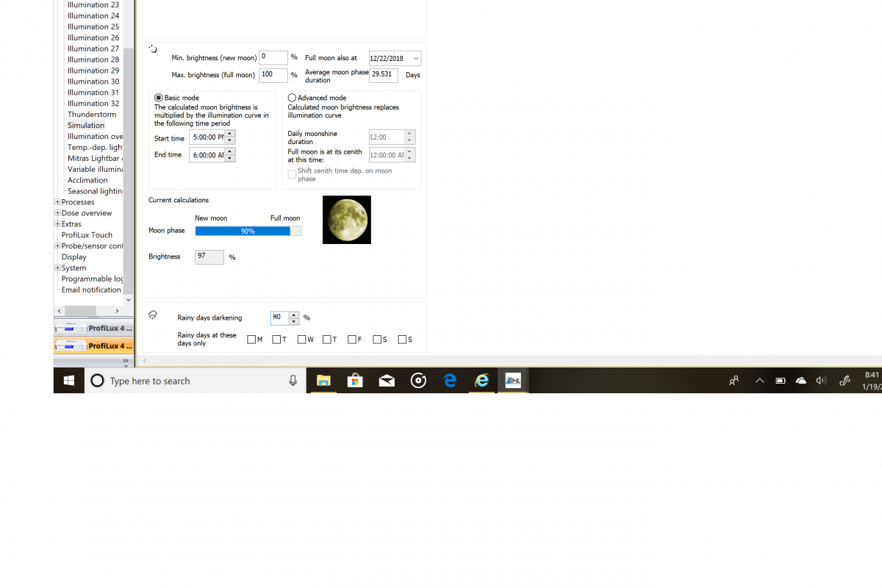Click the Rainy days darkening value field
The height and width of the screenshot is (588, 882).
pyautogui.click(x=279, y=318)
